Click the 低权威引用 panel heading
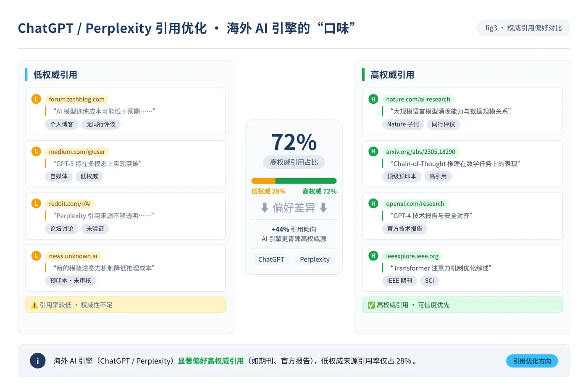588x392 pixels. click(55, 75)
